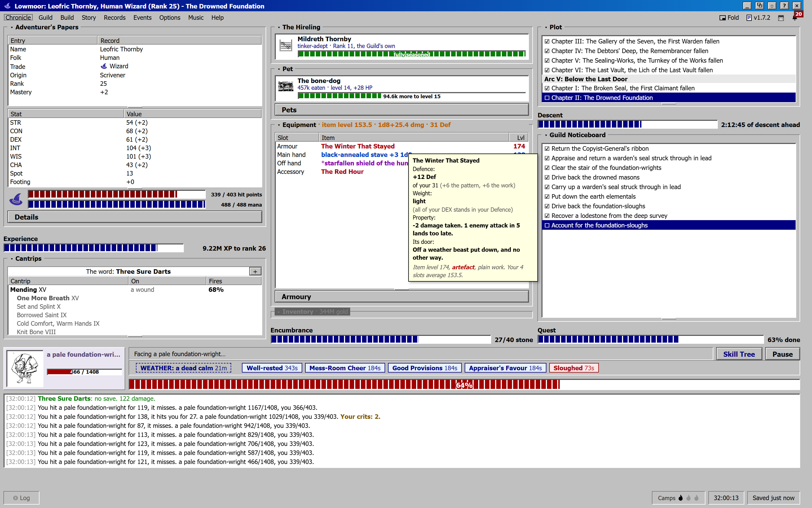Click the bone-dog pet portrait
812x508 pixels.
(x=286, y=86)
